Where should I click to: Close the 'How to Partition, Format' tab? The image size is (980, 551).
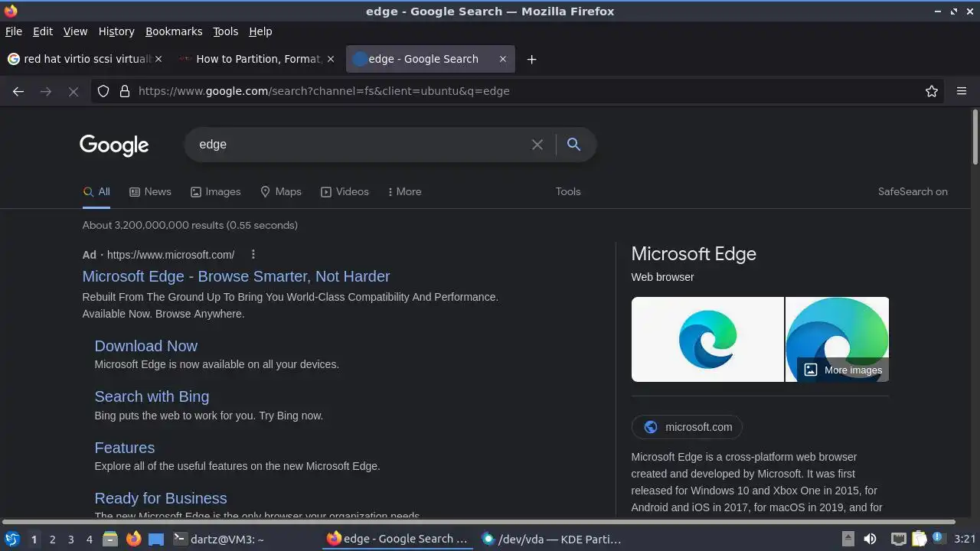point(331,59)
